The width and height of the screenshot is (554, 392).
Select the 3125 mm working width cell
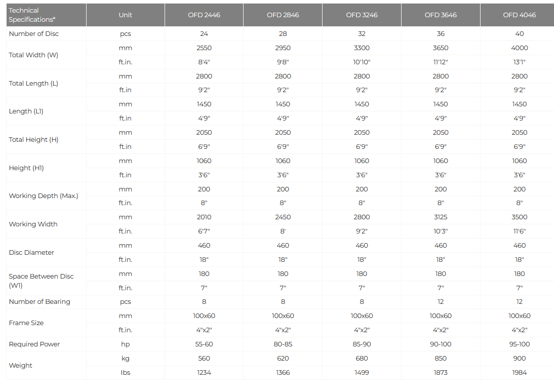(441, 217)
